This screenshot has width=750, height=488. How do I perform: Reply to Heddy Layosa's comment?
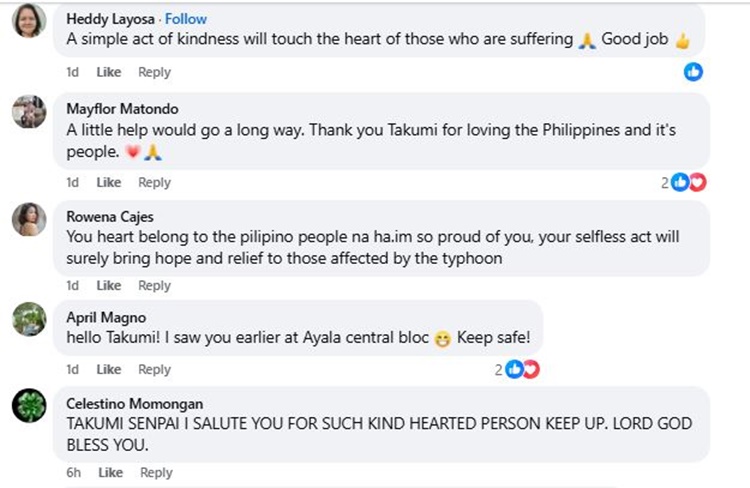point(154,72)
